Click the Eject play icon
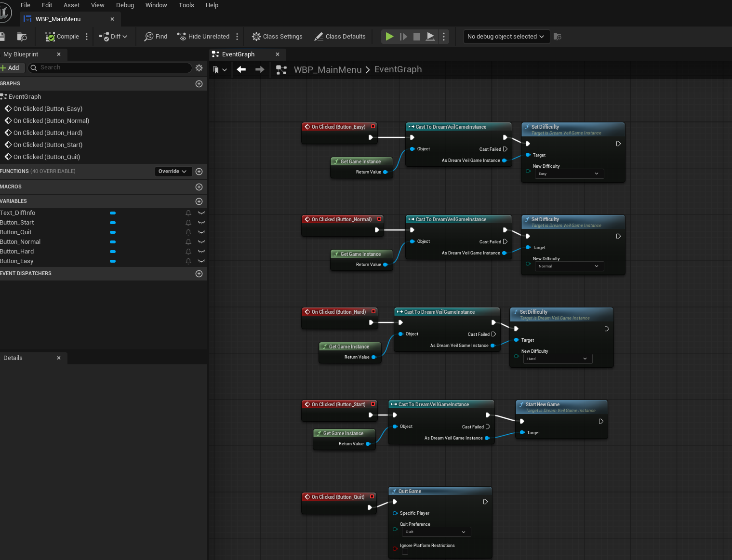732x560 pixels. [431, 37]
